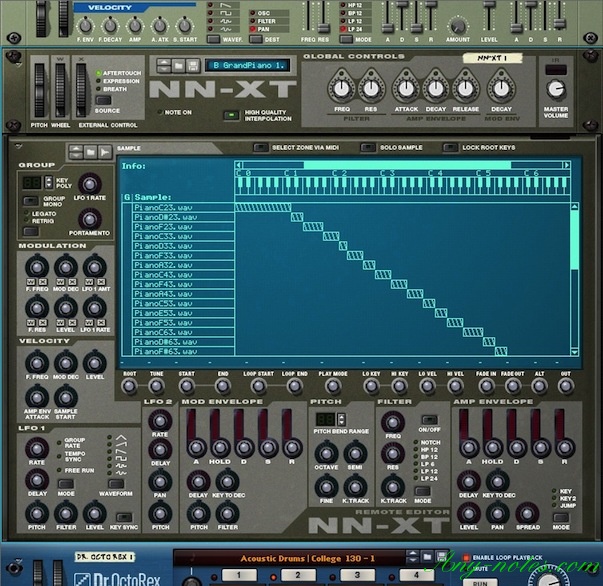Screen dimensions: 603x586
Task: Toggle the Group Mono button
Action: [30, 201]
